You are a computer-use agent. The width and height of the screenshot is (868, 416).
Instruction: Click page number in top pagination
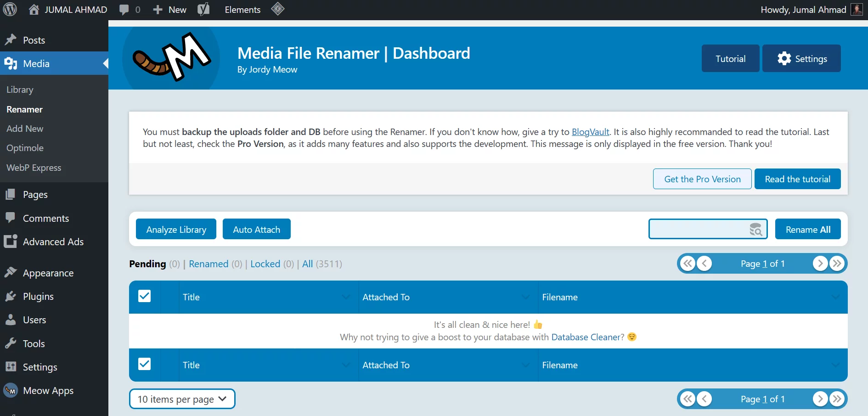pos(765,264)
